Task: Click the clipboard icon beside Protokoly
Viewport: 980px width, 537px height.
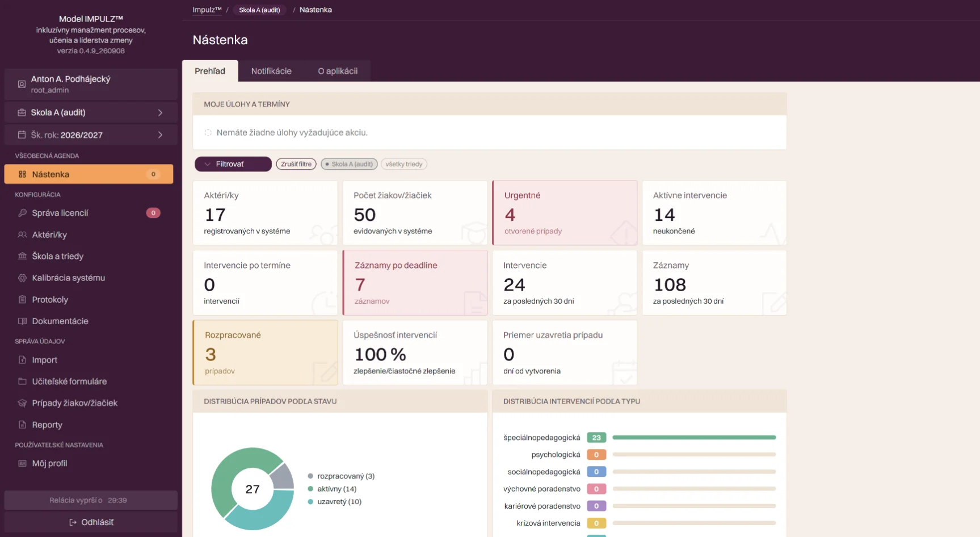Action: 22,299
